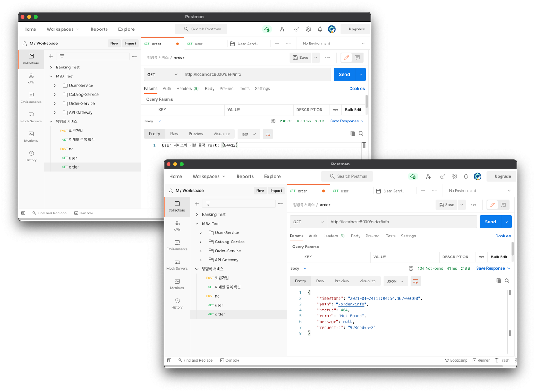The width and height of the screenshot is (535, 392).
Task: Open Collections in front window sidebar
Action: tap(177, 206)
